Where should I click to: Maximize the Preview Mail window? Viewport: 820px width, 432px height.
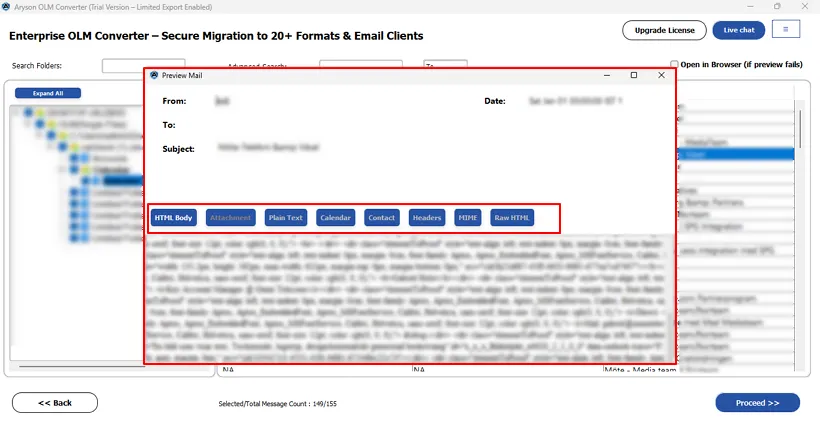(633, 75)
